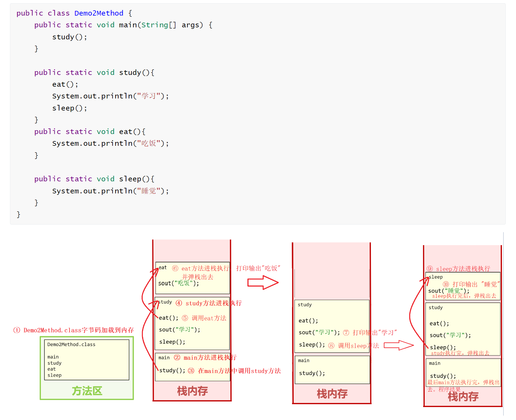Click the green "方法区" label
The image size is (516, 420).
click(x=87, y=391)
